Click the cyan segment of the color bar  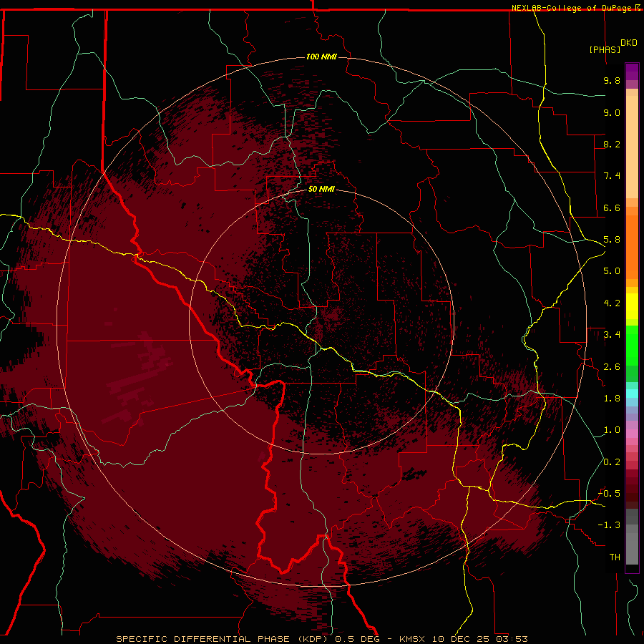pyautogui.click(x=632, y=394)
